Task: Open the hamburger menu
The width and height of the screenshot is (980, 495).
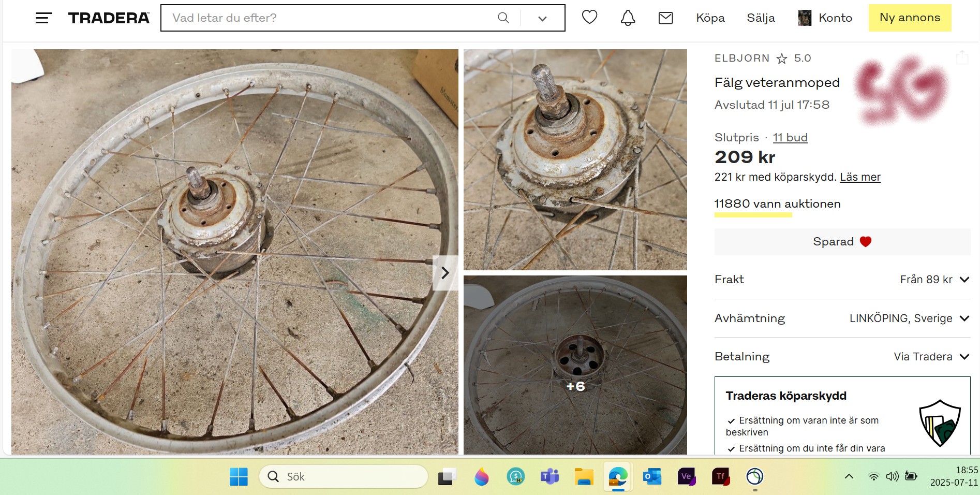Action: click(43, 18)
